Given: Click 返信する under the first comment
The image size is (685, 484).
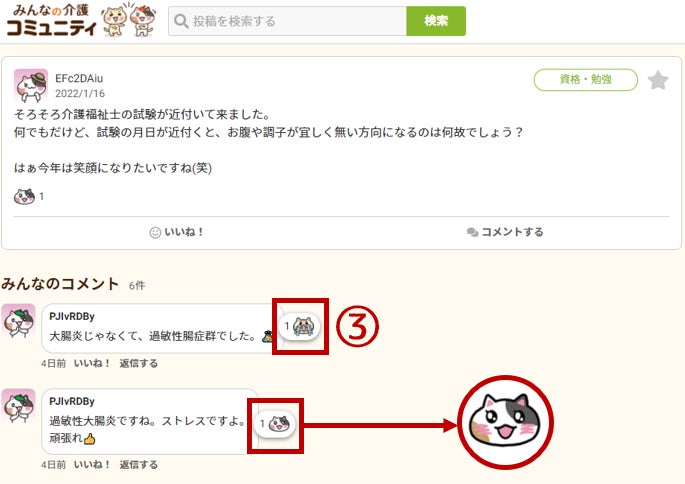Looking at the screenshot, I should pyautogui.click(x=138, y=363).
